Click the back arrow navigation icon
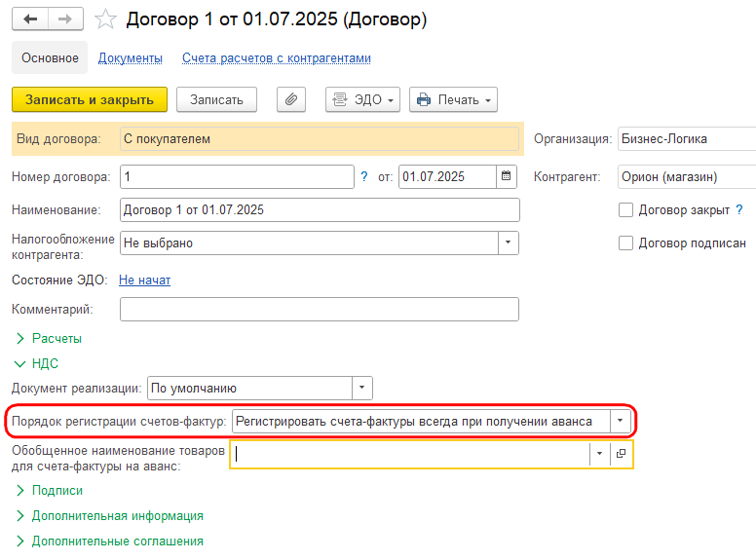The image size is (756, 560). click(30, 19)
